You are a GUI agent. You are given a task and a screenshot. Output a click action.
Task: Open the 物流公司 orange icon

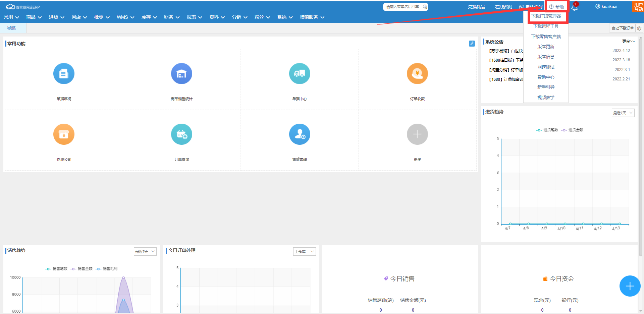click(64, 134)
